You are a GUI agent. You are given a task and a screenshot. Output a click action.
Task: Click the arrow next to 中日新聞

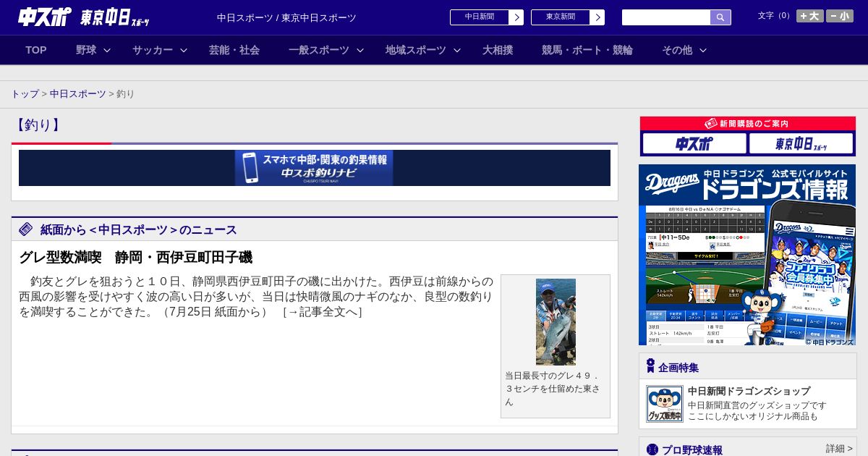[516, 17]
